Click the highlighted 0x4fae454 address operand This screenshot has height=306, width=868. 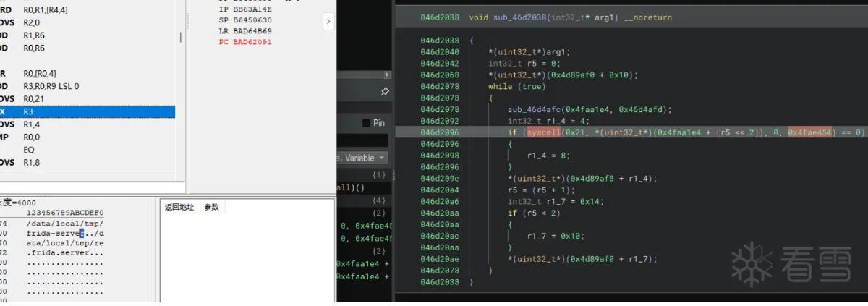[809, 133]
